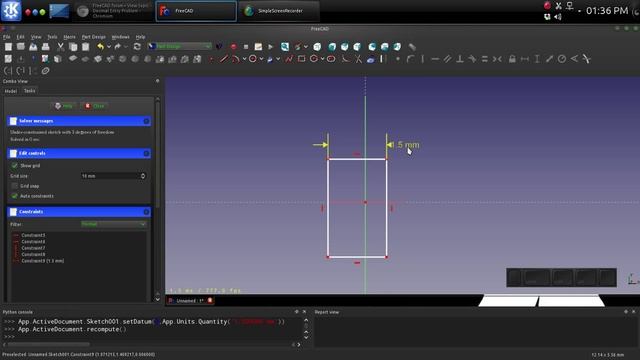
Task: Close the Unnamed document tab
Action: pyautogui.click(x=210, y=300)
